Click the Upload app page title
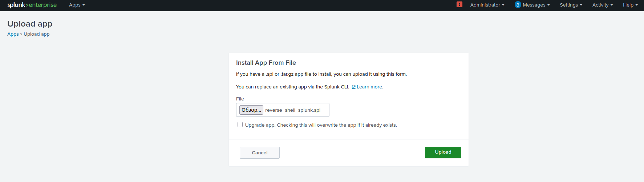 pos(30,24)
